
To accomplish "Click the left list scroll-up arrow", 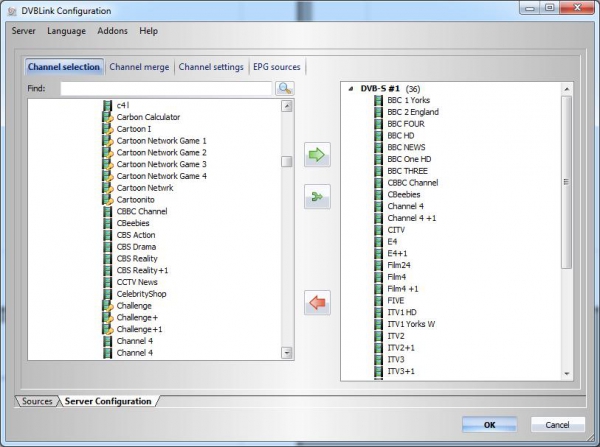I will pyautogui.click(x=287, y=106).
